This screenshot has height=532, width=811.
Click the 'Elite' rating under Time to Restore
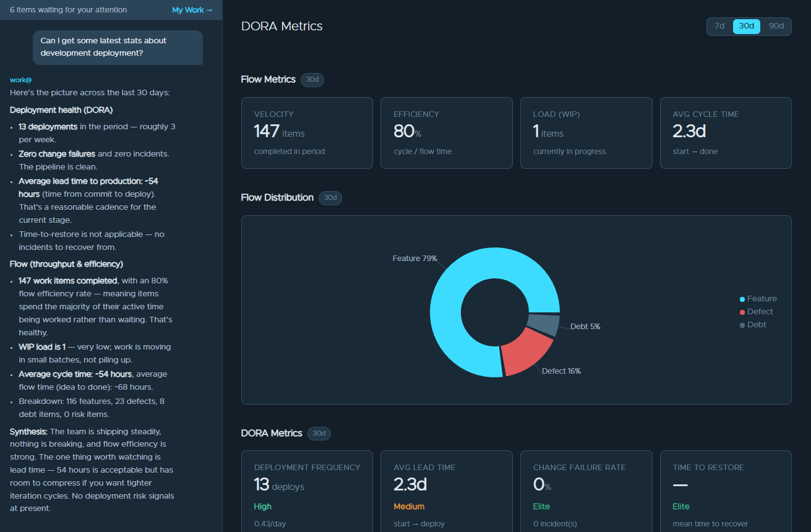(681, 506)
